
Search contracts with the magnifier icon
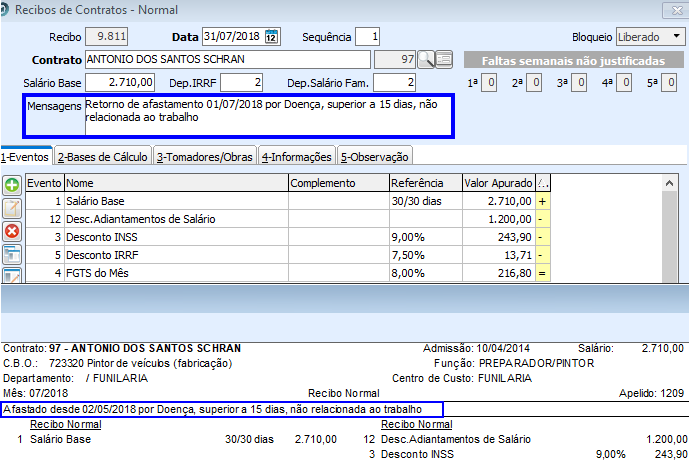pos(426,59)
